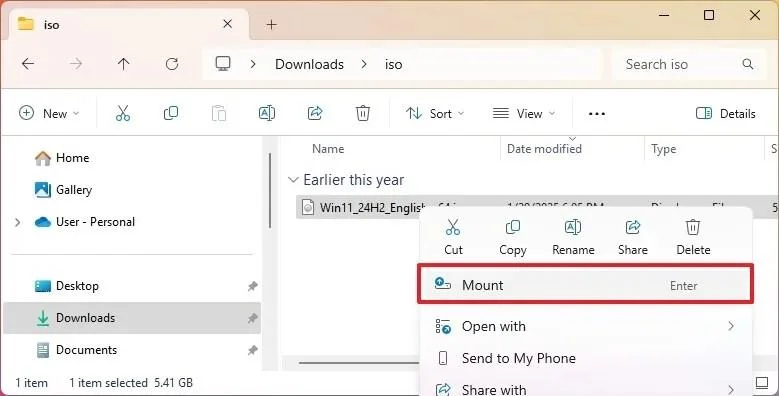Copy using the toolbar copy icon
This screenshot has width=779, height=396.
pyautogui.click(x=170, y=113)
